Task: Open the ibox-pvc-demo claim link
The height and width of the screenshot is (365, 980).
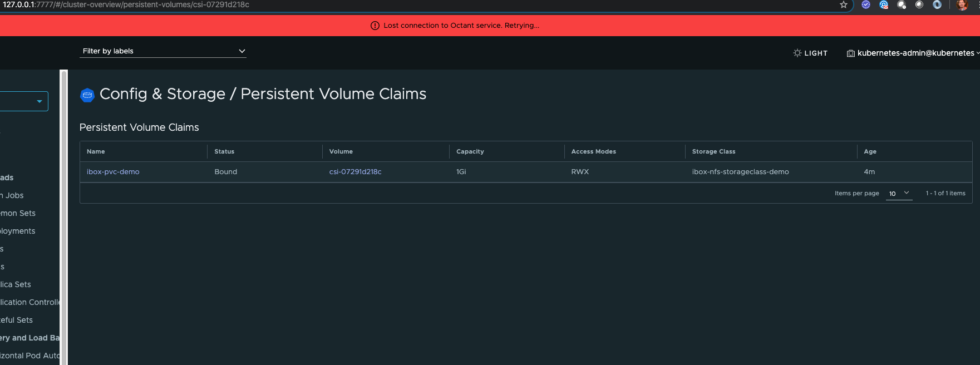Action: (113, 172)
